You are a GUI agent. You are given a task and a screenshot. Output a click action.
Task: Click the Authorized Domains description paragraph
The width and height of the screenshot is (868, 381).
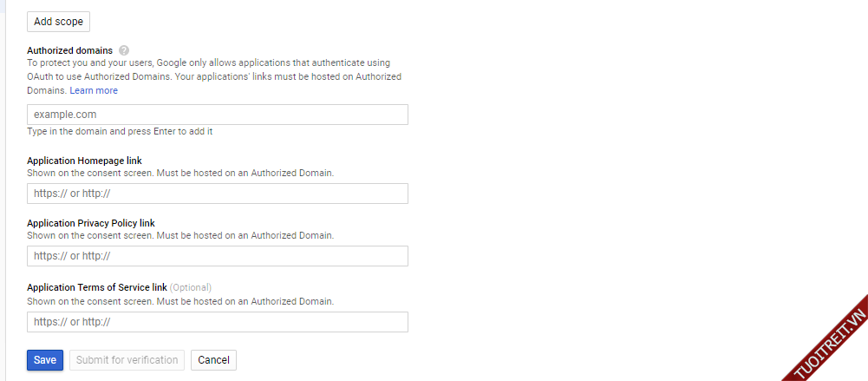coord(213,76)
